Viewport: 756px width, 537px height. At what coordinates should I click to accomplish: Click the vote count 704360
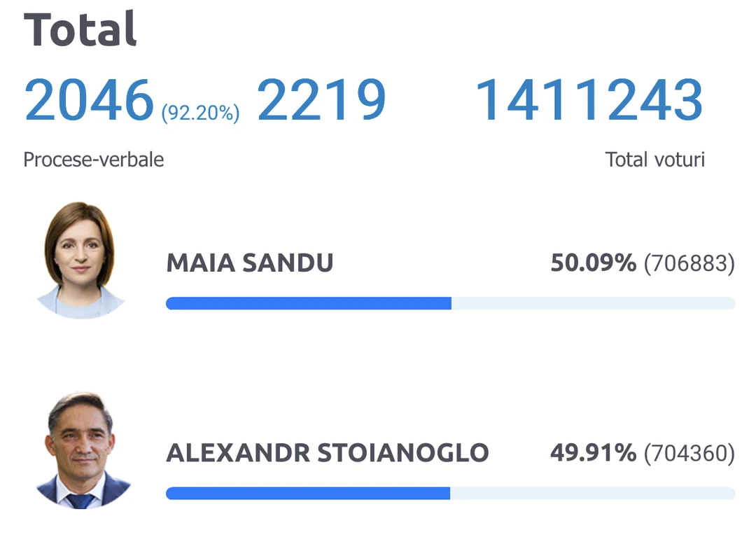click(689, 454)
